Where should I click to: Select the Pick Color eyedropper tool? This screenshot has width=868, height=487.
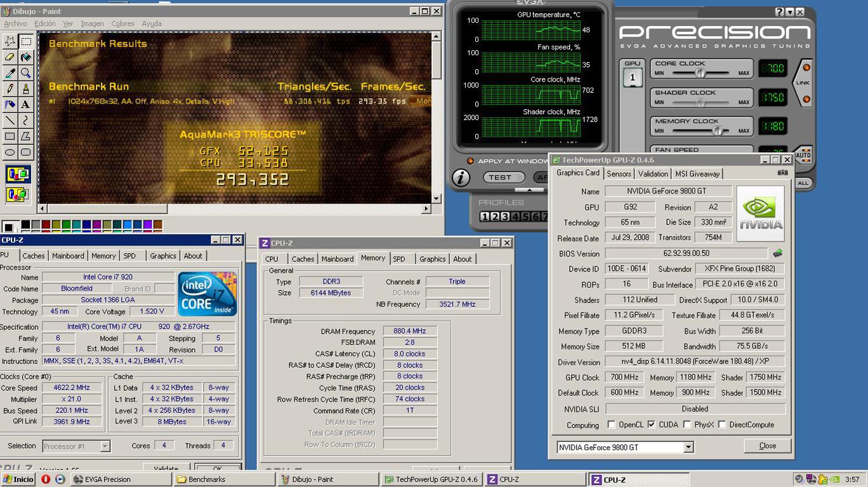10,74
